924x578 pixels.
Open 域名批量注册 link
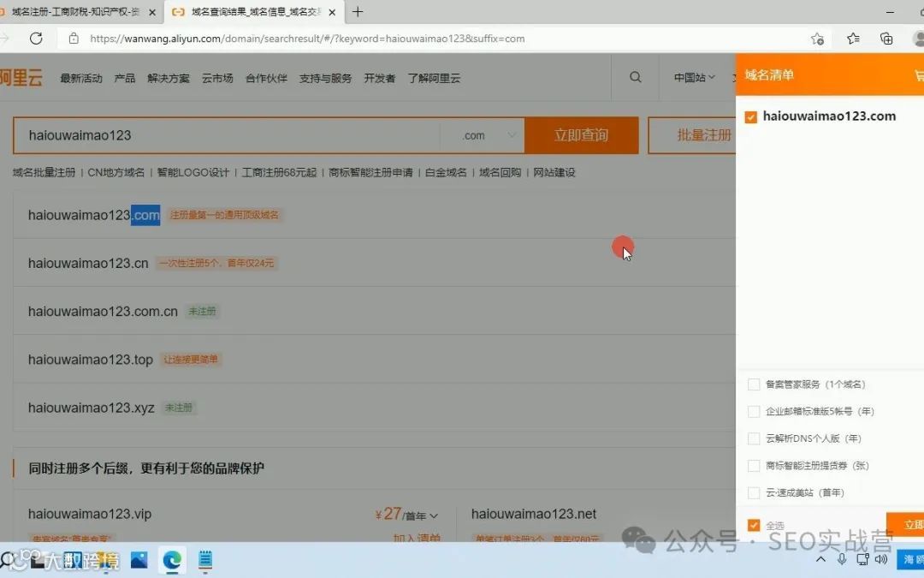pyautogui.click(x=44, y=172)
